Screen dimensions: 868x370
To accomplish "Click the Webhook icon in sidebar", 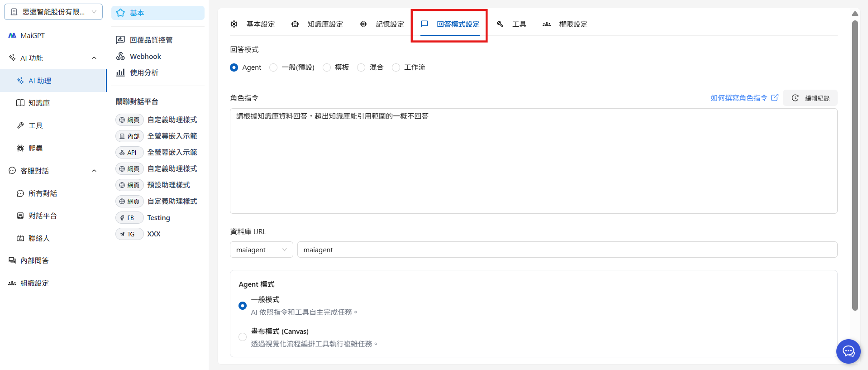I will click(x=120, y=56).
